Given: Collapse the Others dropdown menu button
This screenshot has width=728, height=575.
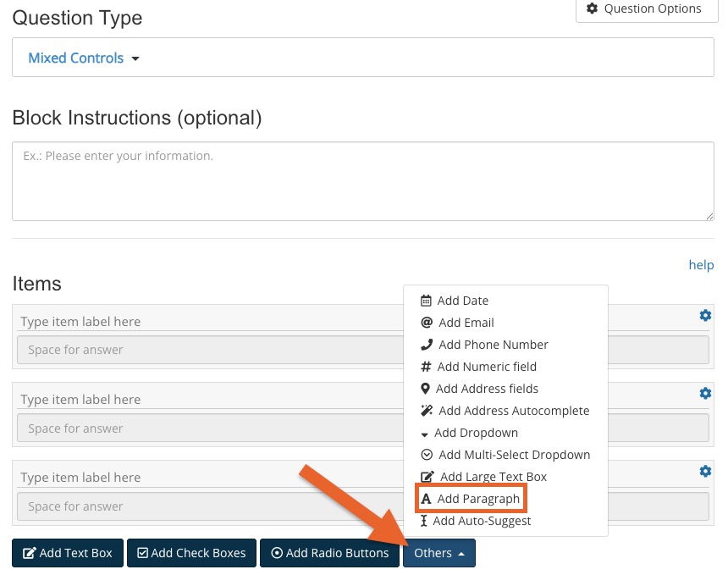Looking at the screenshot, I should (x=439, y=553).
